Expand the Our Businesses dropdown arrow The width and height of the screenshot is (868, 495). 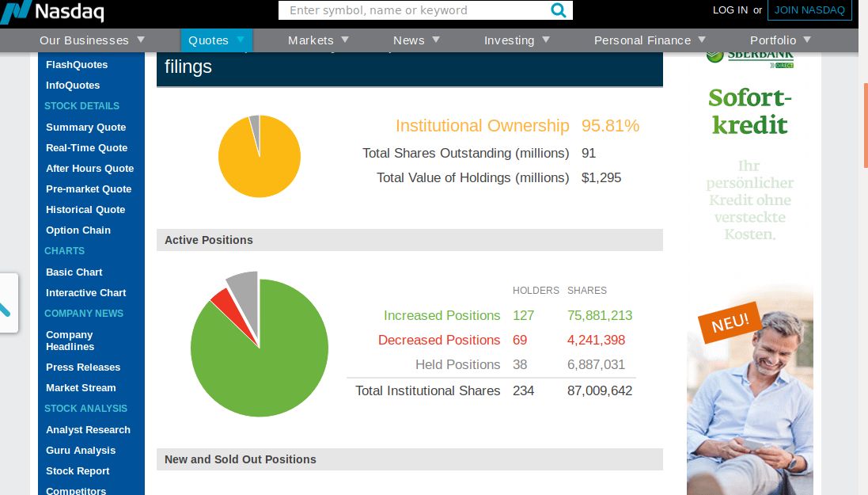tap(141, 40)
